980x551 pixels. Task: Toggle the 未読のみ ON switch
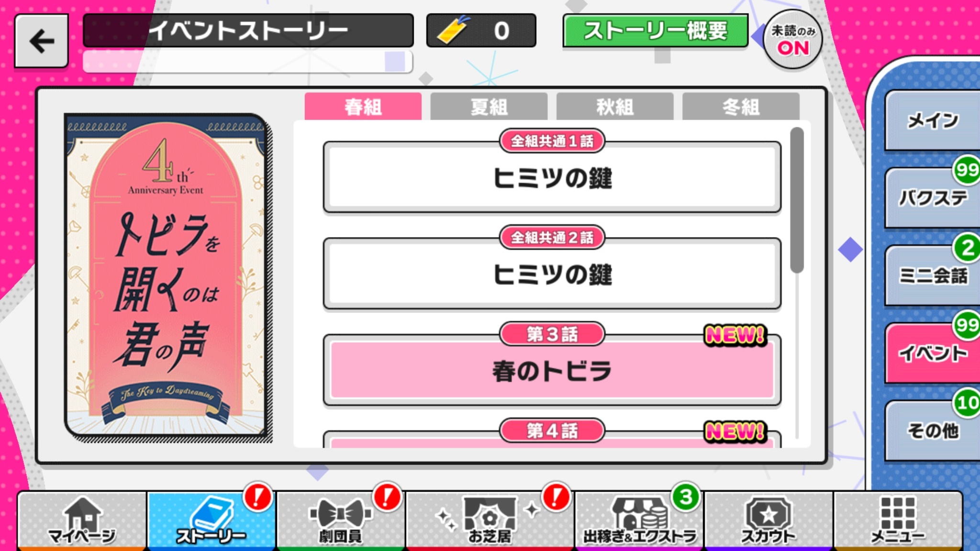point(793,40)
